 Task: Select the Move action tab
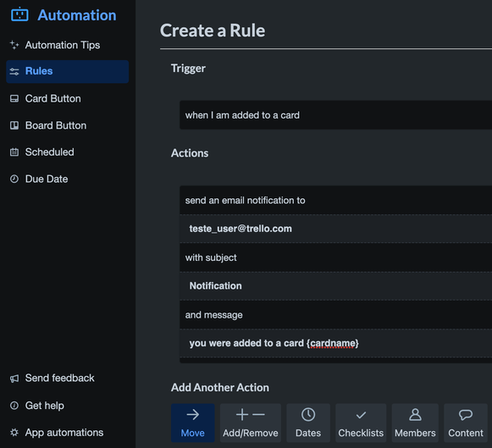click(193, 423)
